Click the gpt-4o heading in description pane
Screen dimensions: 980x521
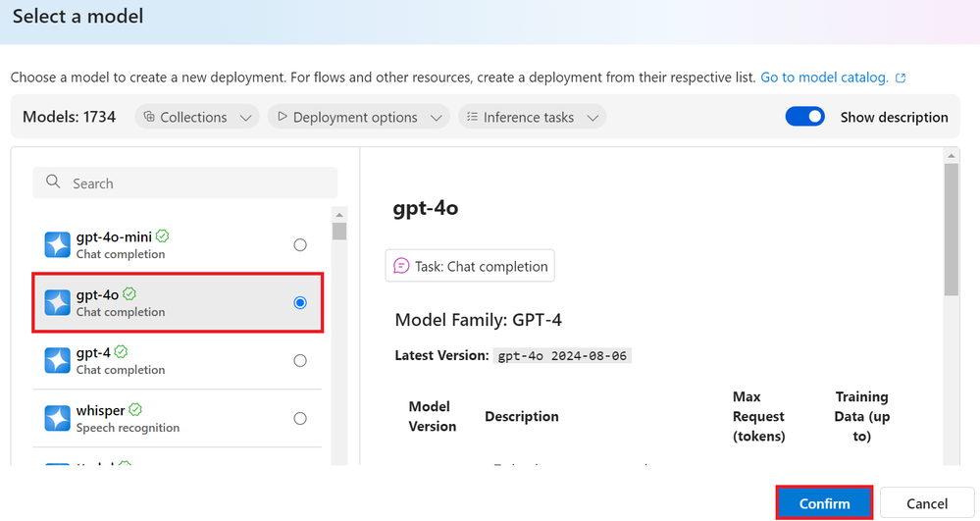pyautogui.click(x=426, y=208)
